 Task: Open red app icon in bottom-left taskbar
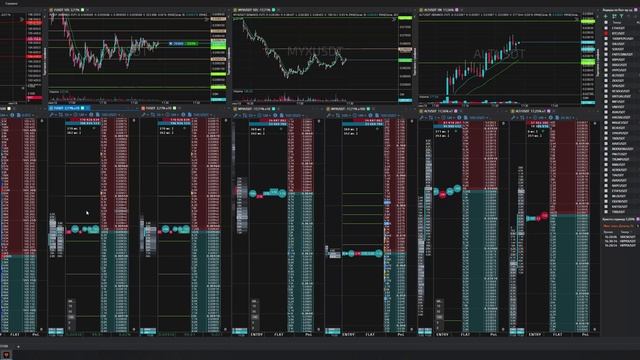[x=6, y=356]
